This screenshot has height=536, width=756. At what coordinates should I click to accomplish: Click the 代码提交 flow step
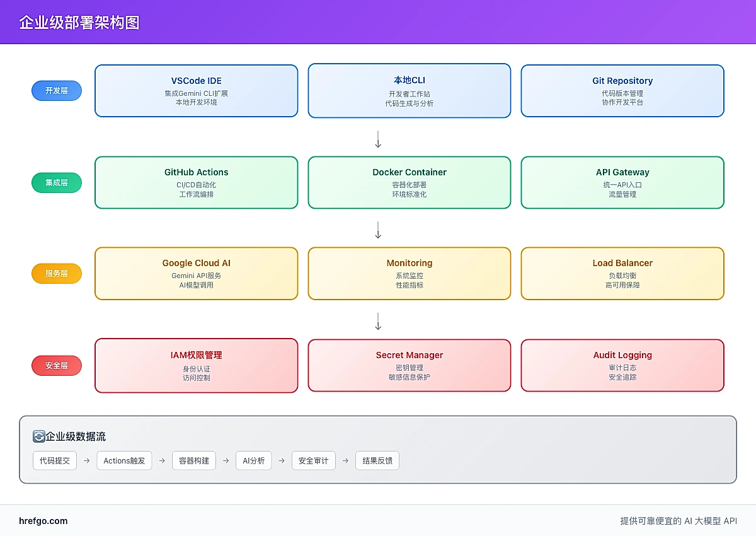(55, 461)
